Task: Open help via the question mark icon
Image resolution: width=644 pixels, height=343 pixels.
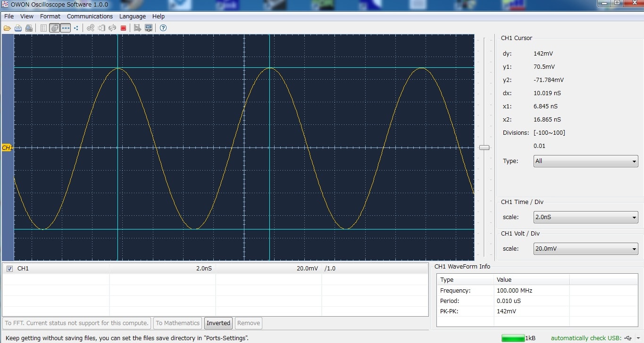Action: point(163,28)
